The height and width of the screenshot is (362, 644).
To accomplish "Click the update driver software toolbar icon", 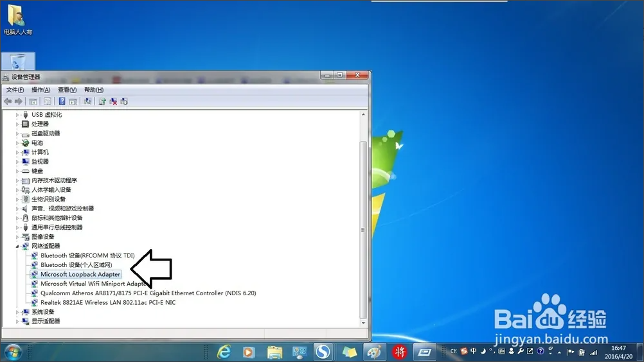I will 102,101.
